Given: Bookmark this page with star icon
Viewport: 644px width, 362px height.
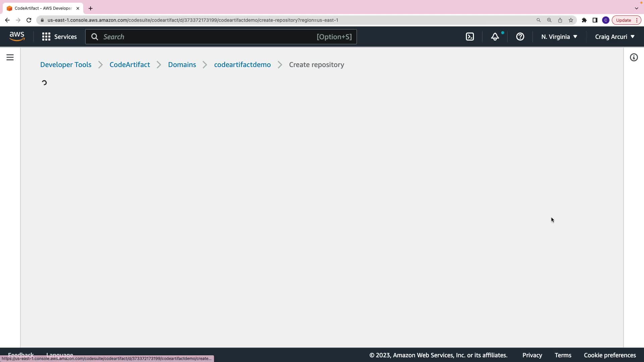Looking at the screenshot, I should 571,20.
